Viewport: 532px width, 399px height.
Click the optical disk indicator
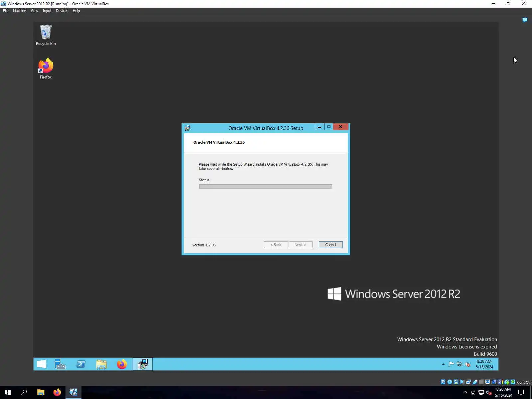coord(450,382)
